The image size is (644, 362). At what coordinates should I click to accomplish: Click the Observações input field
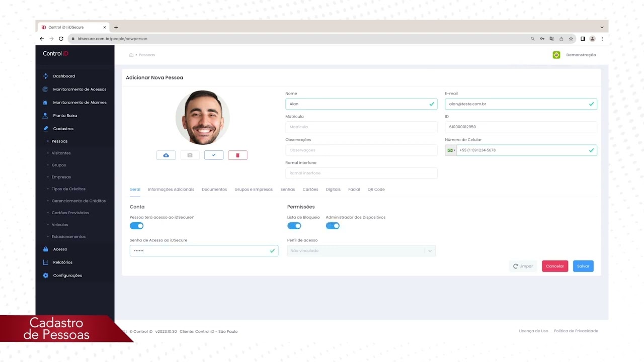coord(361,150)
